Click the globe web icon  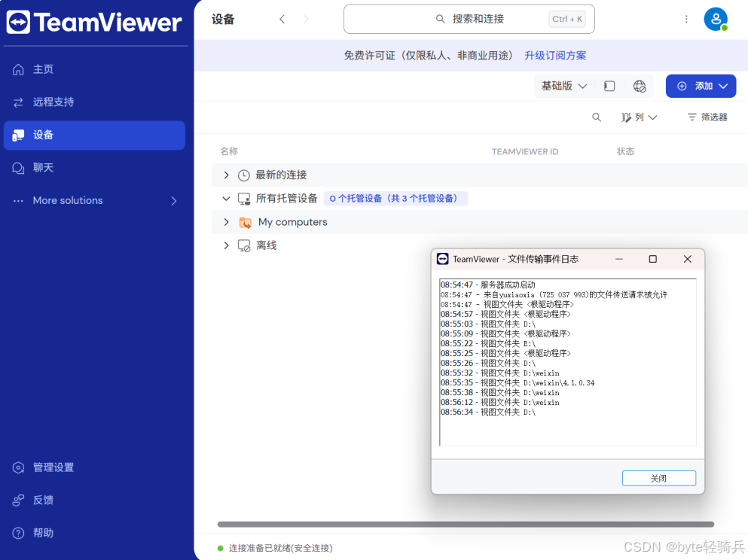[640, 87]
